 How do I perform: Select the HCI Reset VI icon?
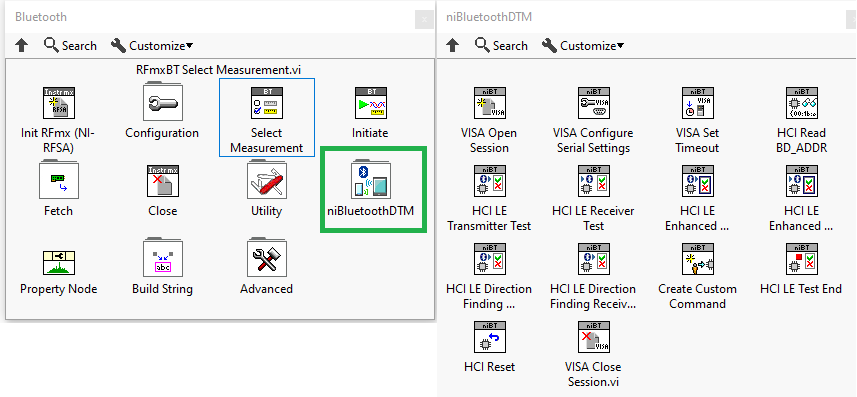click(x=489, y=337)
